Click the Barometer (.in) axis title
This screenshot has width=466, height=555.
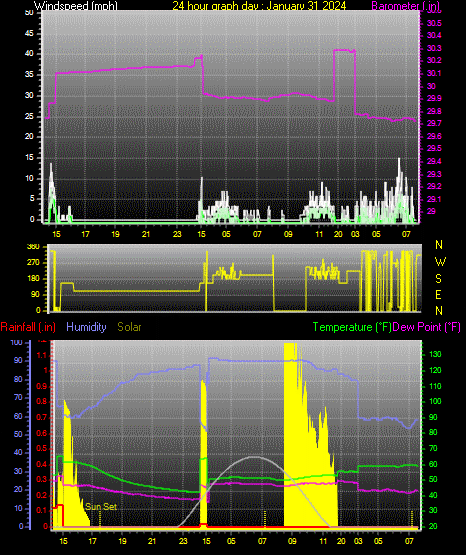(405, 5)
